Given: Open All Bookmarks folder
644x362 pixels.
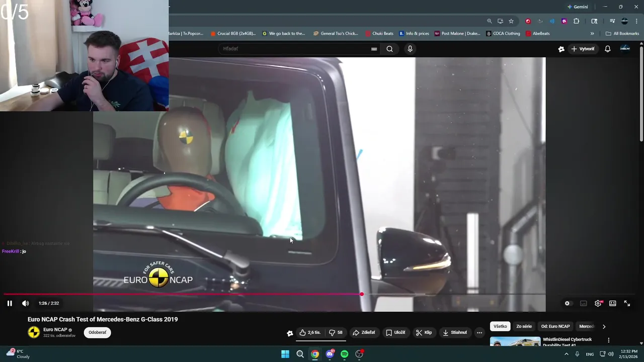Looking at the screenshot, I should click(x=622, y=34).
